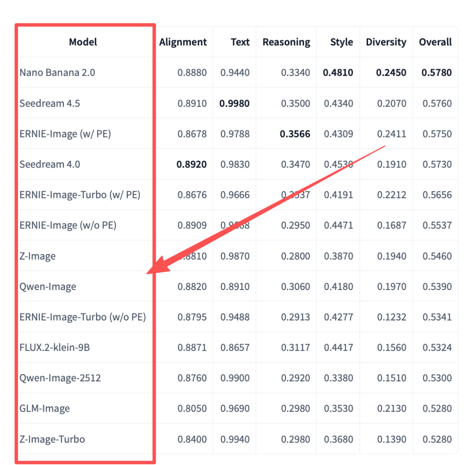Screen dimensions: 476x465
Task: Click Seedream 4.5 text score 0.9980
Action: click(x=234, y=104)
